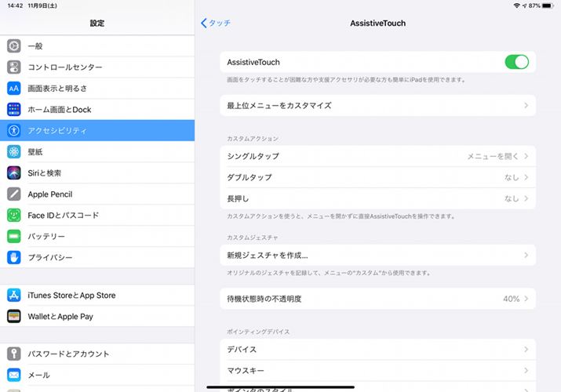Viewport: 561px width, 392px height.
Task: Tap the Accessibility person icon
Action: pyautogui.click(x=13, y=130)
